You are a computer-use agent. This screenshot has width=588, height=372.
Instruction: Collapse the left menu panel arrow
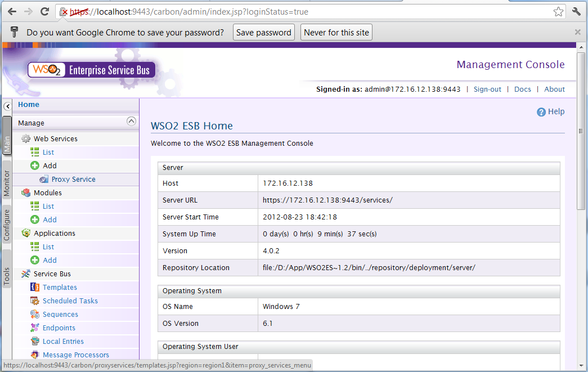click(x=7, y=106)
